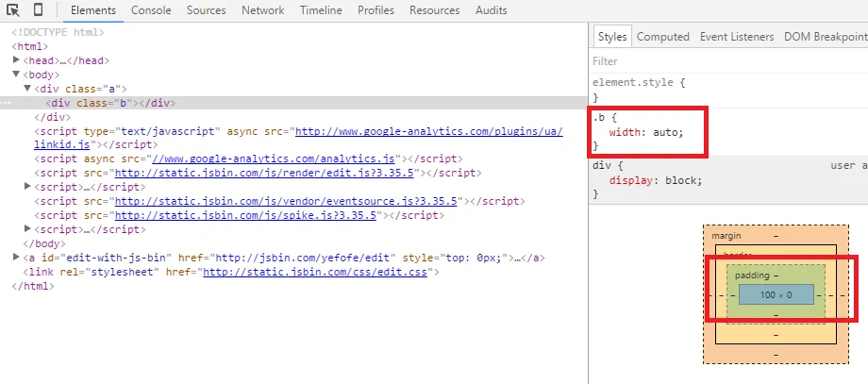Expand the head element node
Viewport: 868px width, 384px height.
coord(17,59)
